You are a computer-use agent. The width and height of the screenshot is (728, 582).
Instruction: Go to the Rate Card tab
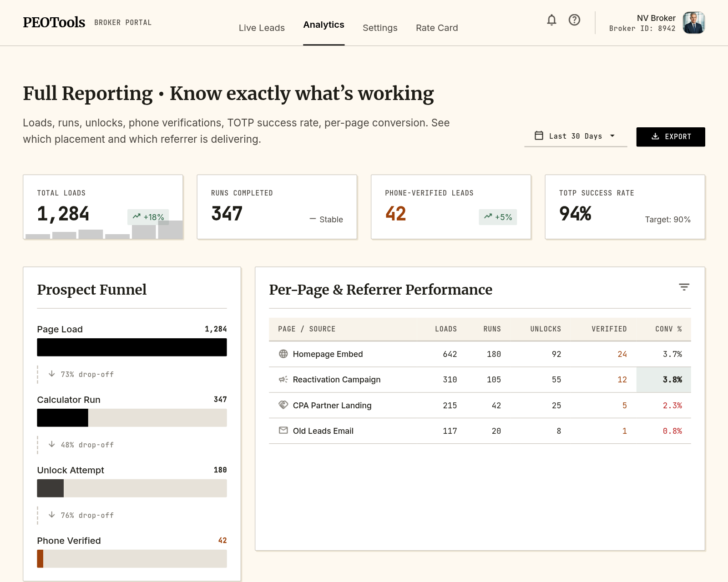point(437,28)
